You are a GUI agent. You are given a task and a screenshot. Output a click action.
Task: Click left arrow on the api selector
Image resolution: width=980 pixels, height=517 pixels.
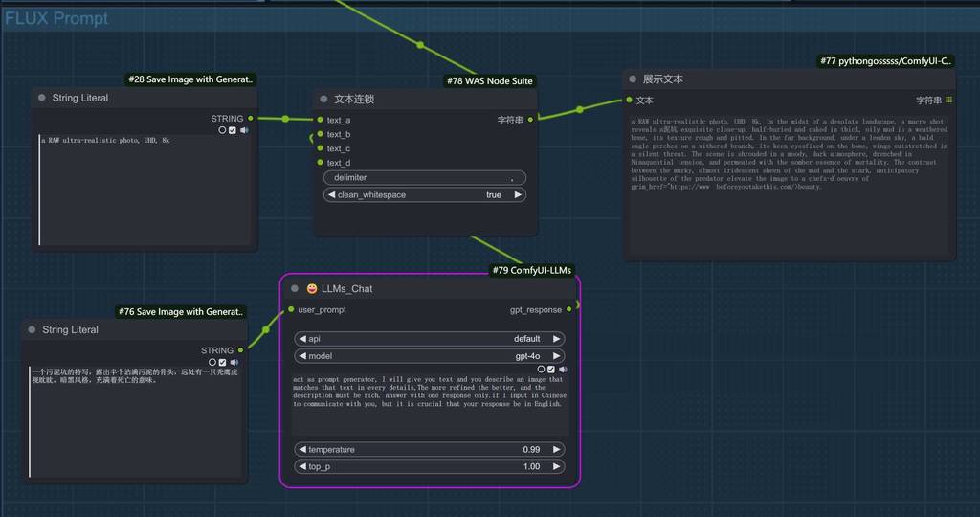(302, 339)
